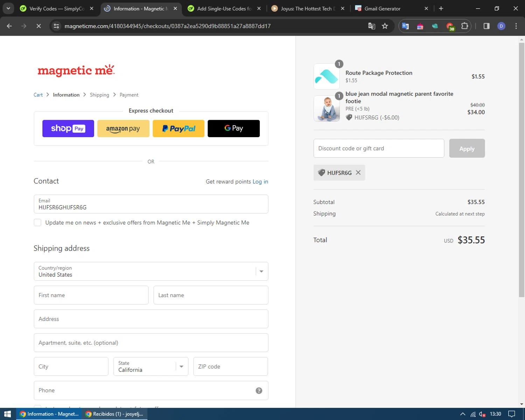Open the Chrome three-dot menu
Screen dimensions: 525x420
(x=516, y=26)
